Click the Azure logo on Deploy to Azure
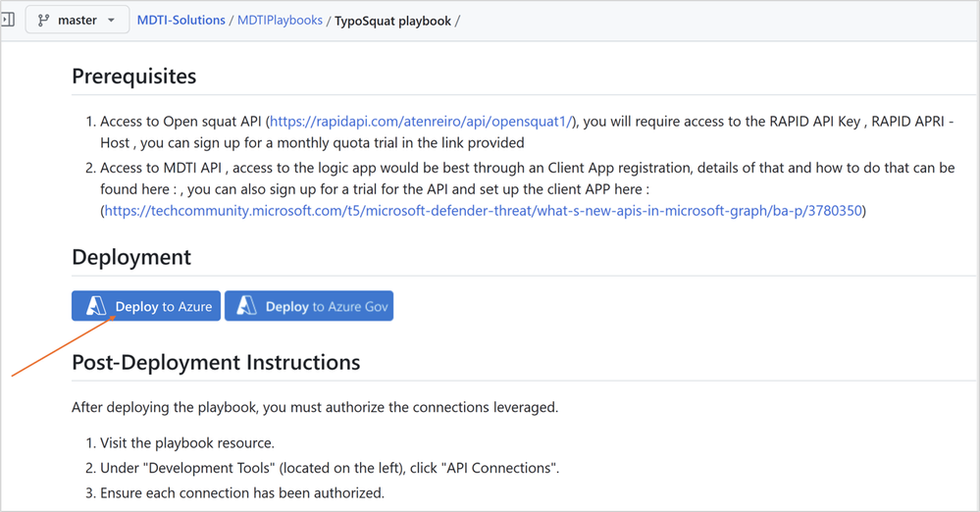This screenshot has width=980, height=512. coord(95,306)
